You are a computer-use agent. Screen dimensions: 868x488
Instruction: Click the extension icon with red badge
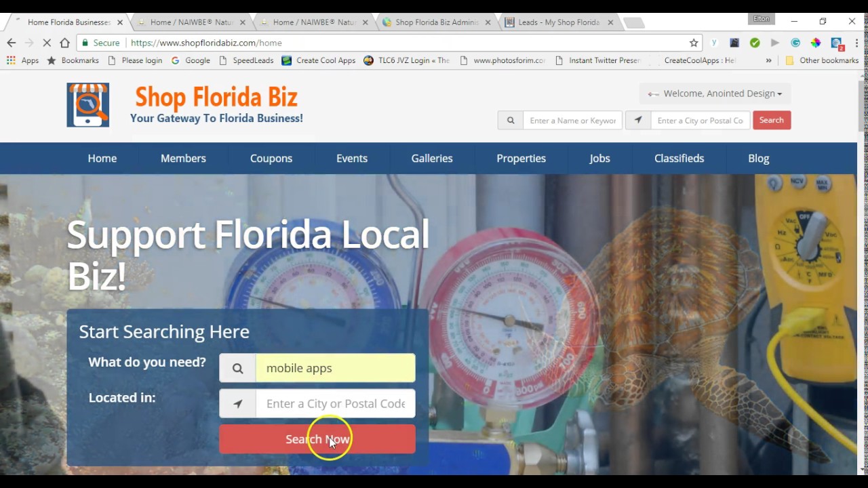click(837, 43)
